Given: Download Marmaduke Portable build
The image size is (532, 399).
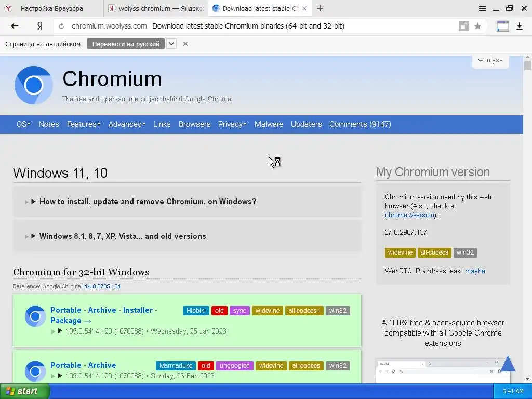Looking at the screenshot, I should (66, 365).
